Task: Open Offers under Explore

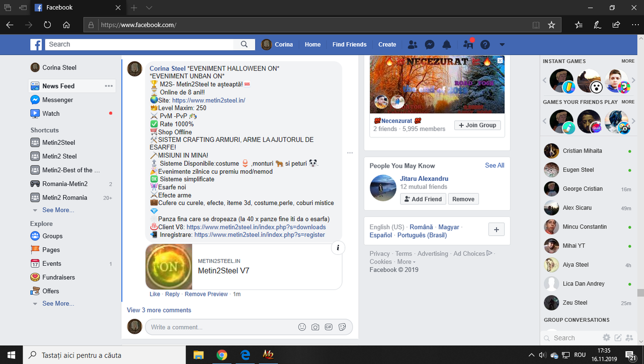Action: (x=50, y=291)
